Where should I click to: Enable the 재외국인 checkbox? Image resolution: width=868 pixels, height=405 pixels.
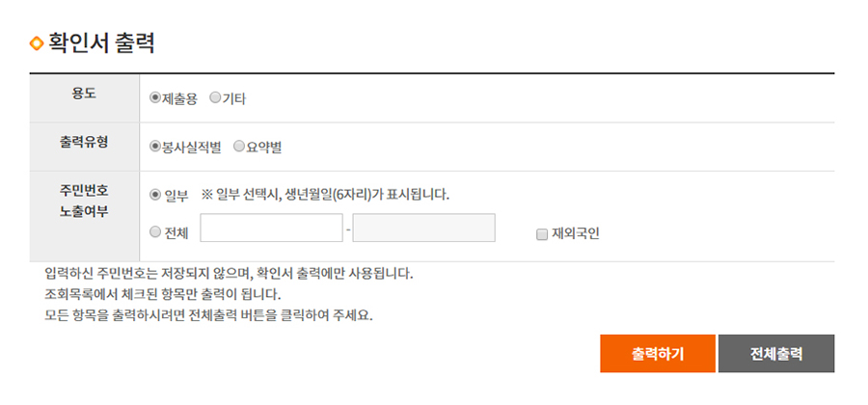pos(541,234)
